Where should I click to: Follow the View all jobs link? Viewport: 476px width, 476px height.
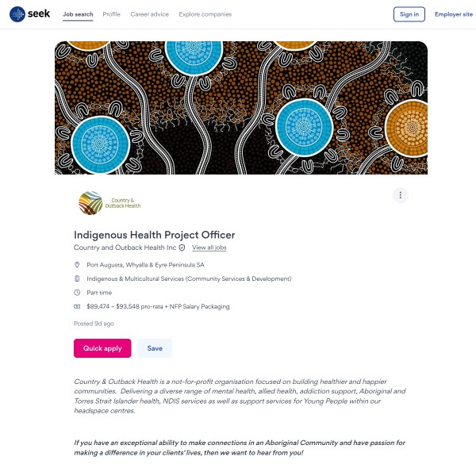click(209, 248)
